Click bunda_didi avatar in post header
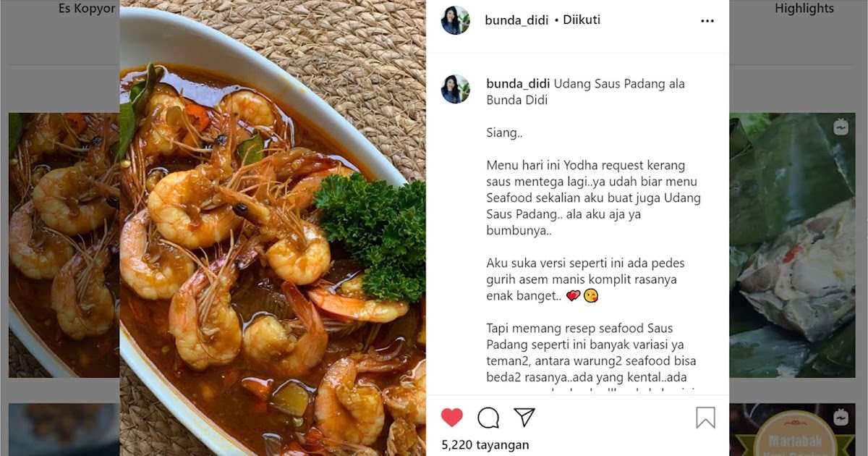The height and width of the screenshot is (456, 868). 456,20
